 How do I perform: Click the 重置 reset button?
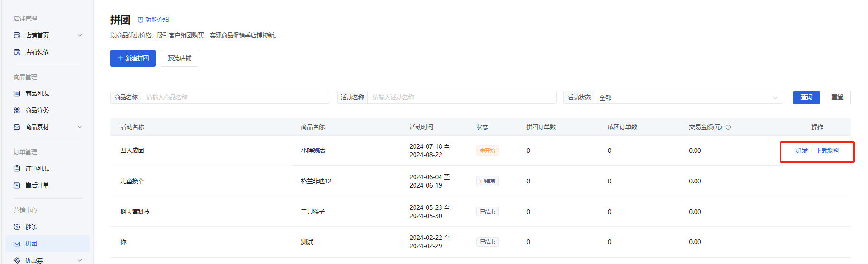[x=837, y=97]
